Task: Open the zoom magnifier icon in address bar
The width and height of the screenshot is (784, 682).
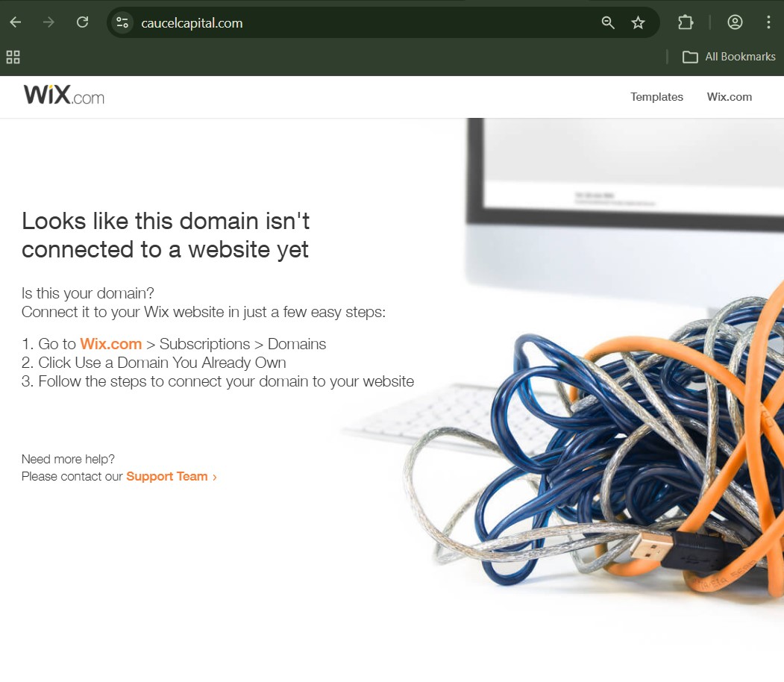Action: point(608,22)
